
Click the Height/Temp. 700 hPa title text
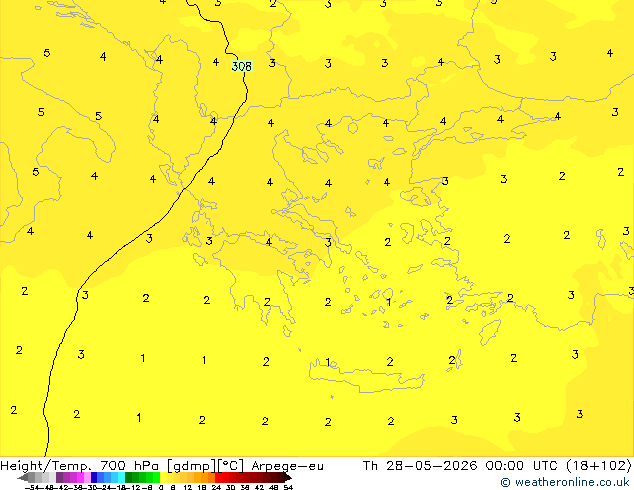pyautogui.click(x=81, y=466)
